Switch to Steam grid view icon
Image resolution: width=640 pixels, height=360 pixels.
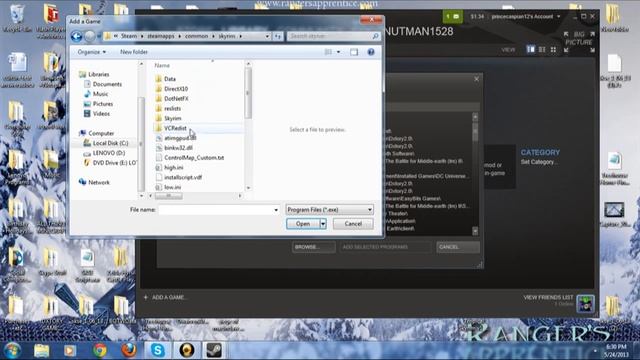click(553, 49)
